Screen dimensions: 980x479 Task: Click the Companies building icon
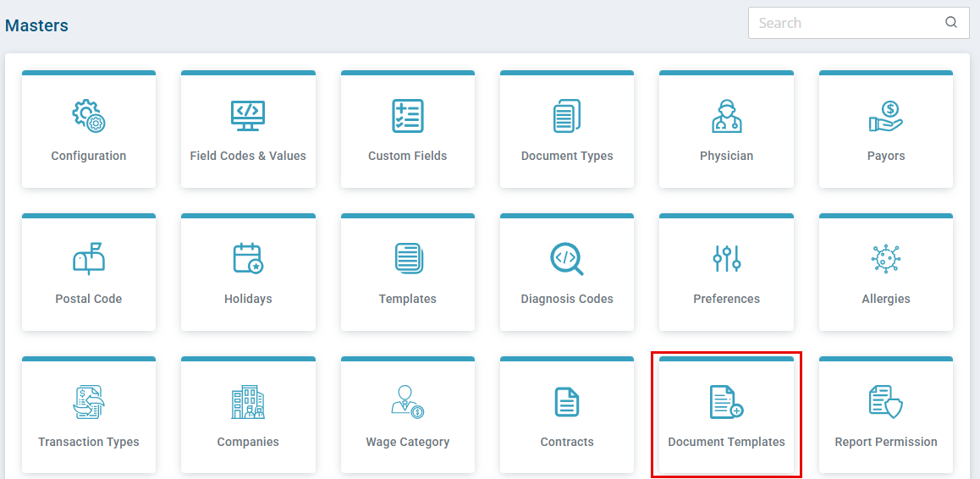[248, 402]
